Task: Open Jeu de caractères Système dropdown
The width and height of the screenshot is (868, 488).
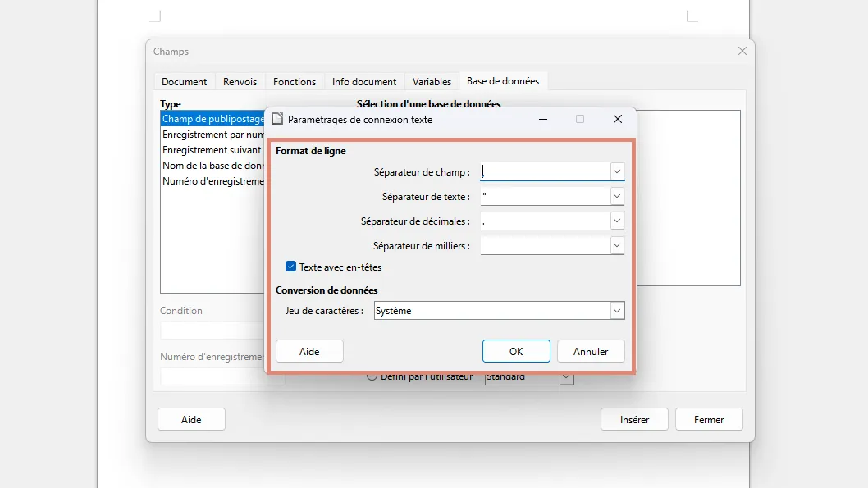Action: pos(499,310)
